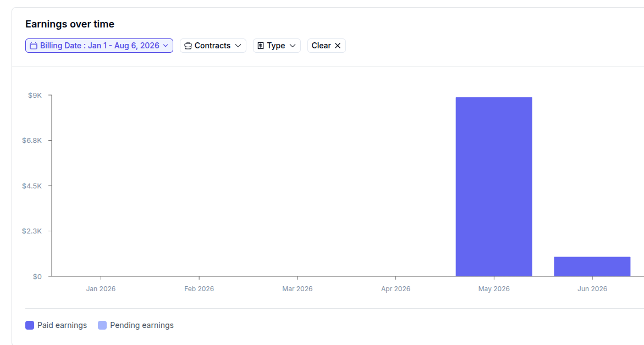Click the briefcase icon in Contracts filter

tap(188, 46)
